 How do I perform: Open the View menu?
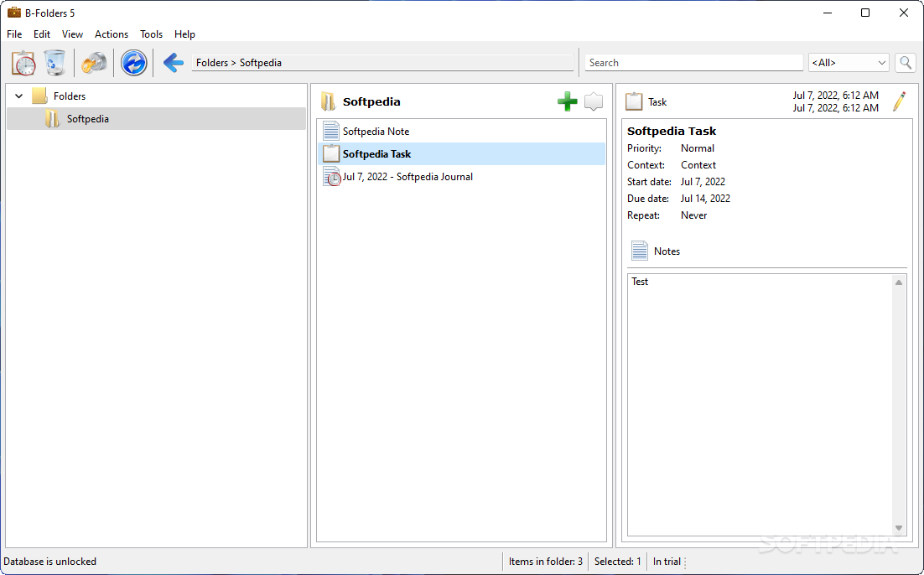click(x=72, y=34)
